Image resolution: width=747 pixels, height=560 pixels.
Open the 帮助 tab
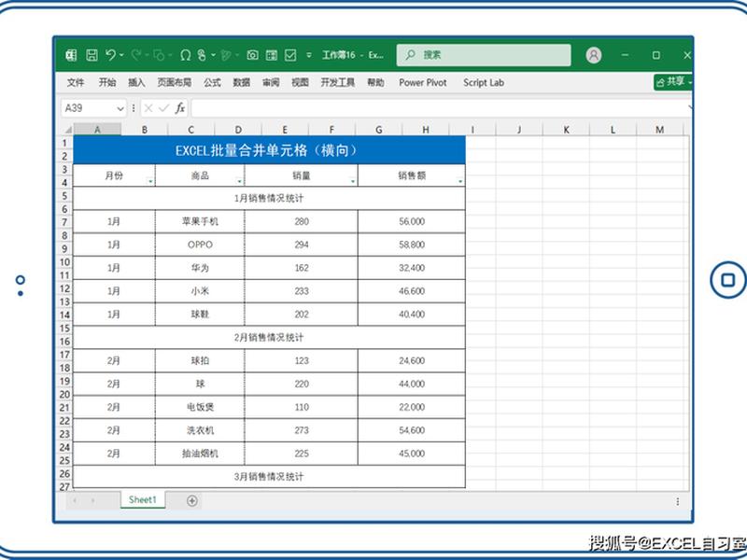(x=375, y=82)
